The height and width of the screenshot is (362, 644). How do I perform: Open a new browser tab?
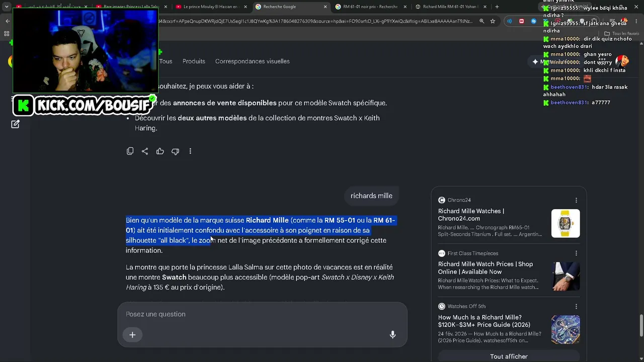click(x=497, y=7)
